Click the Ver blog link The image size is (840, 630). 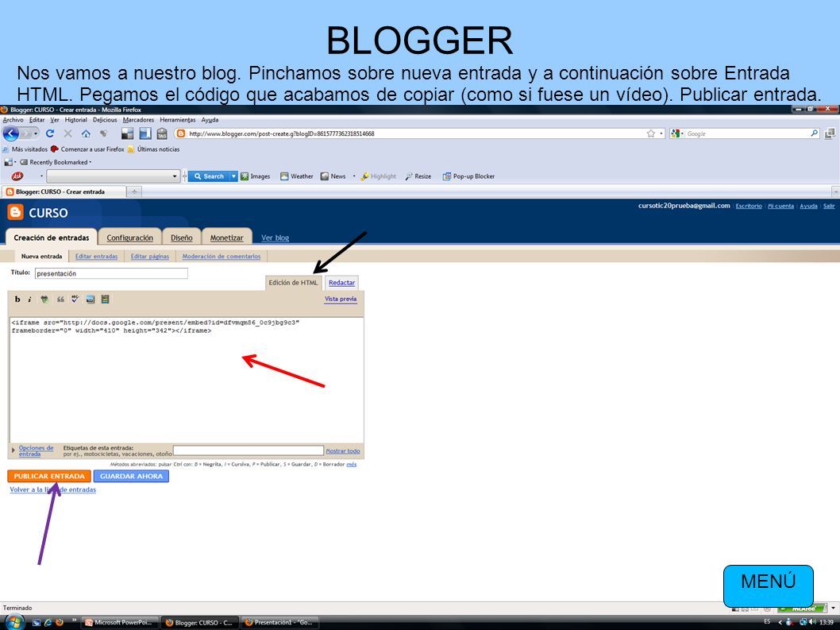(x=275, y=238)
